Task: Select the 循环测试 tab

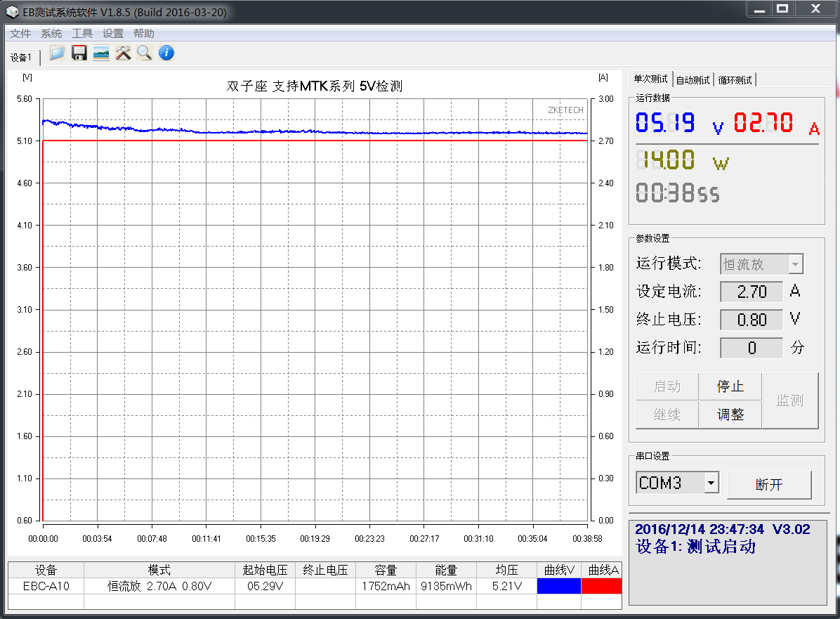Action: point(735,79)
